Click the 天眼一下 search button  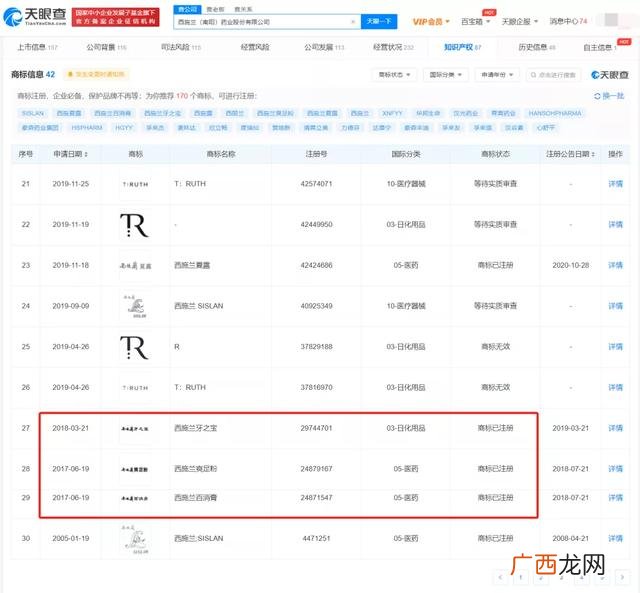click(x=379, y=21)
